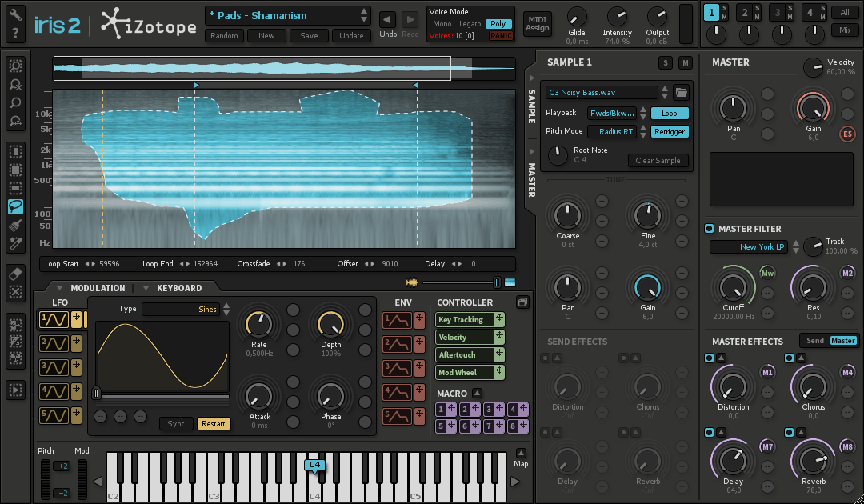Viewport: 864px width, 504px height.
Task: Switch to the Keyboard tab
Action: pyautogui.click(x=179, y=288)
